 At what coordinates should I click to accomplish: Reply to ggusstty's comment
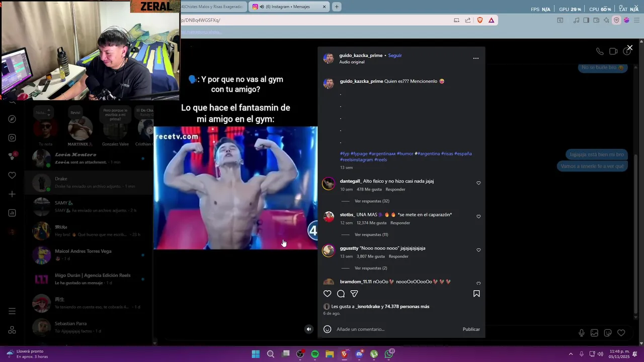pos(398,256)
